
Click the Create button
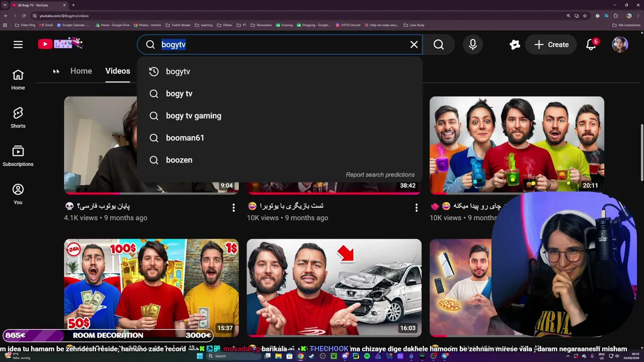click(x=551, y=45)
